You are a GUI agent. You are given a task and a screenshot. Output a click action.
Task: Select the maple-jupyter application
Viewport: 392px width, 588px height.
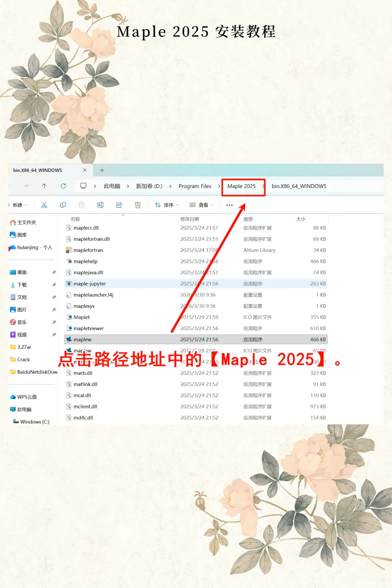tap(196, 284)
